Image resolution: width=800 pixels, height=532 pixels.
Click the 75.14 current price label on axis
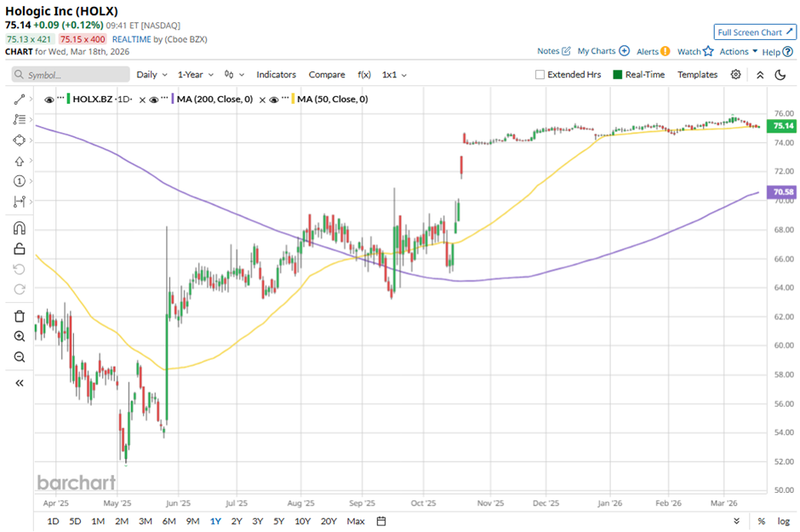tap(783, 126)
